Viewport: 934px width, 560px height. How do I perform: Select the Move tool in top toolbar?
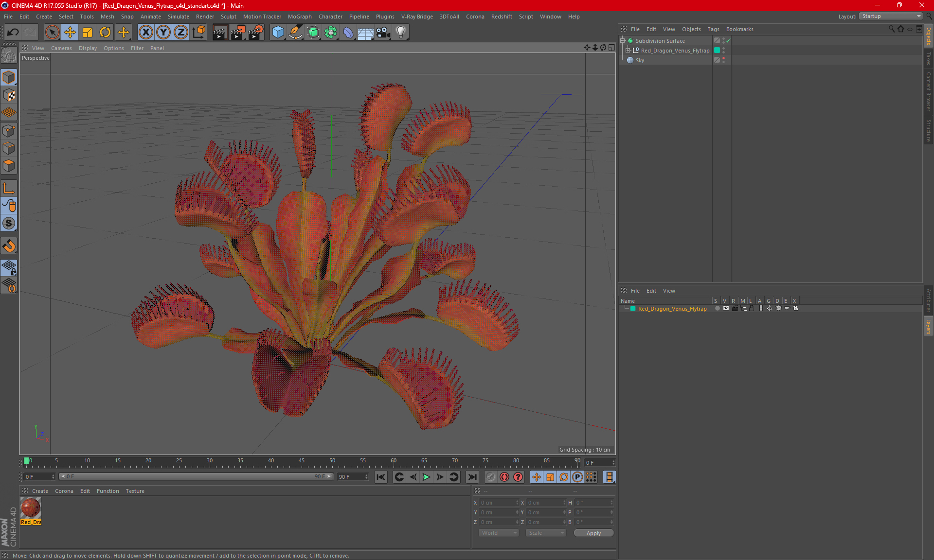[70, 33]
